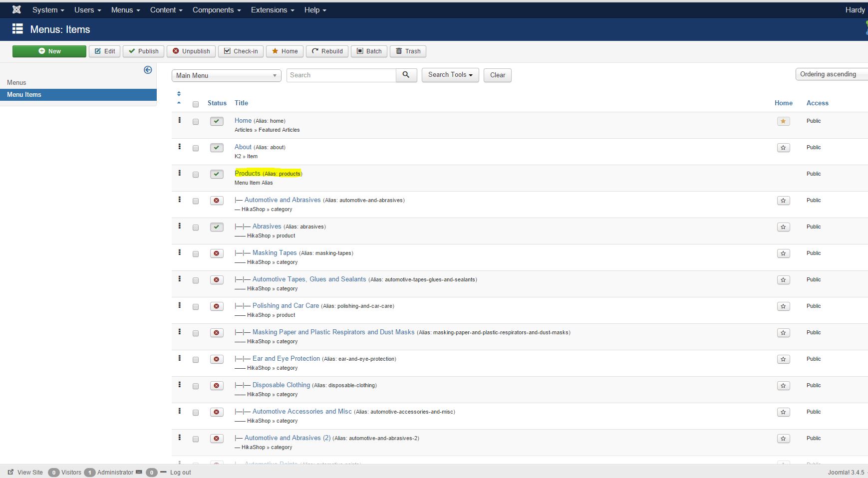Collapse the sidebar with the arrow icon
The width and height of the screenshot is (868, 478).
[x=148, y=70]
